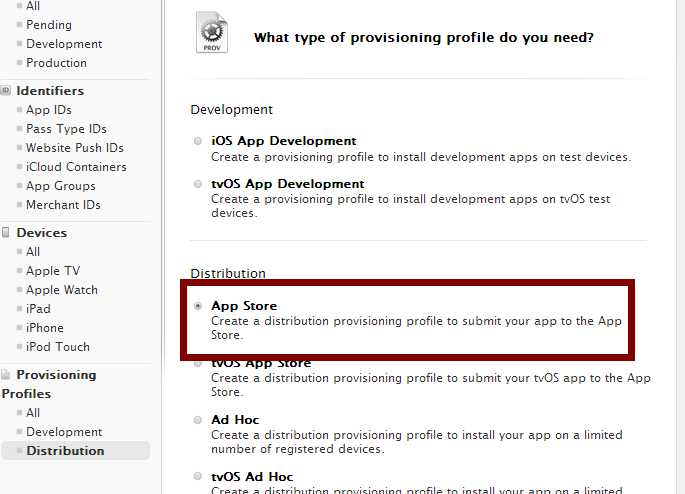Show iPhone devices list
Image resolution: width=685 pixels, height=494 pixels.
(x=45, y=328)
